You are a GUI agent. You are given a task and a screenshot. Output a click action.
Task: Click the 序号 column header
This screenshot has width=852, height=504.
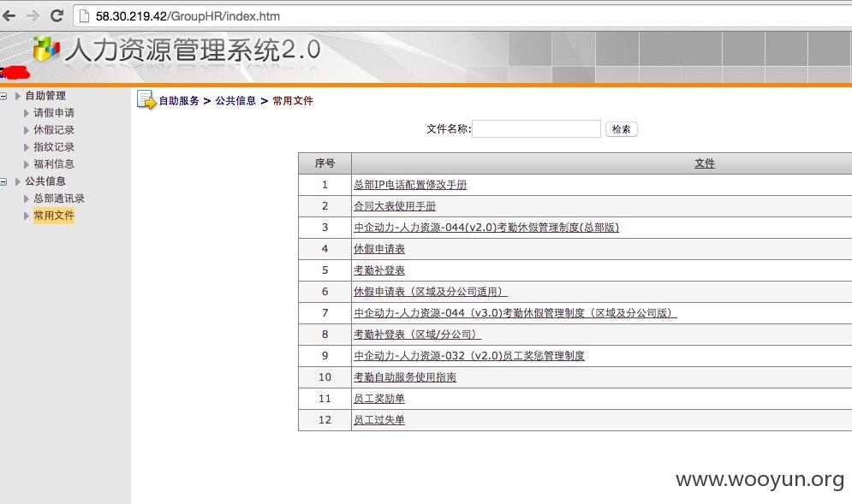[x=325, y=163]
